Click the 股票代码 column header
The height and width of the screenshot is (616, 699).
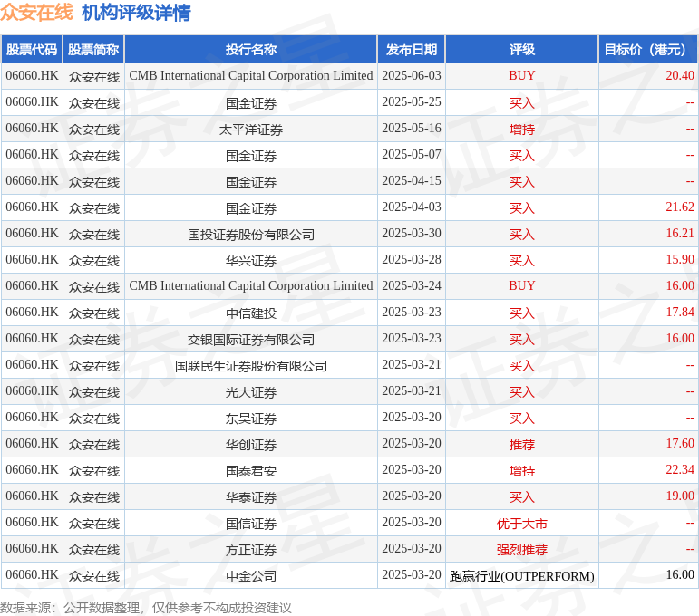point(32,50)
